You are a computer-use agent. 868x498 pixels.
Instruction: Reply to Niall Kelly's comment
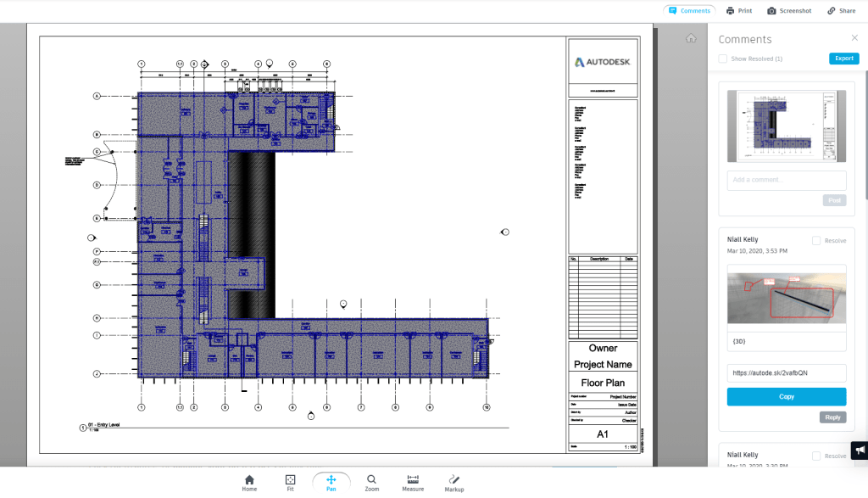coord(832,417)
